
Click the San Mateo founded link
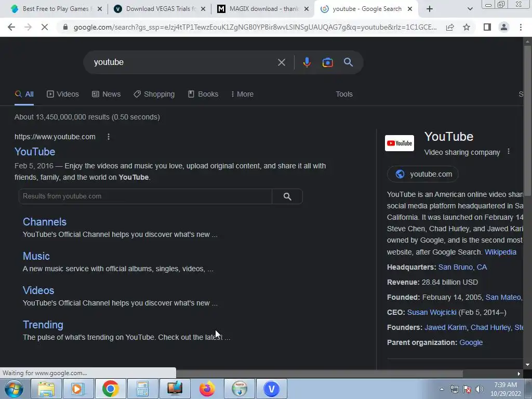click(504, 298)
